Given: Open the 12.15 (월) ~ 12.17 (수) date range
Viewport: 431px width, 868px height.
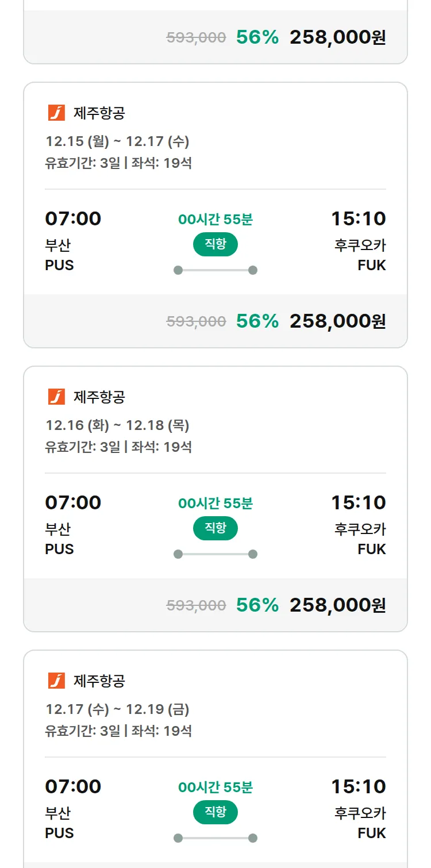Looking at the screenshot, I should (x=117, y=141).
